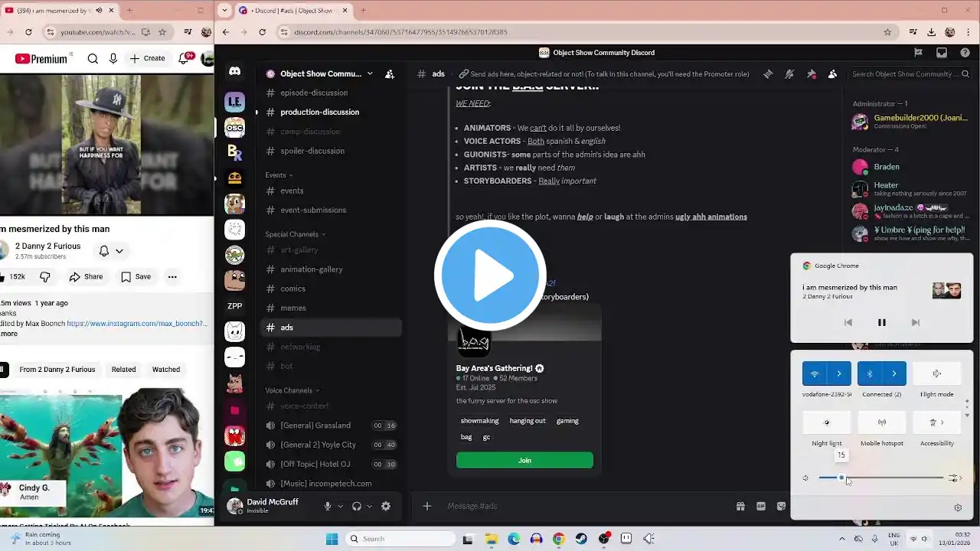Expand Bluetooth devices list arrow
Image resolution: width=980 pixels, height=551 pixels.
[x=894, y=373]
